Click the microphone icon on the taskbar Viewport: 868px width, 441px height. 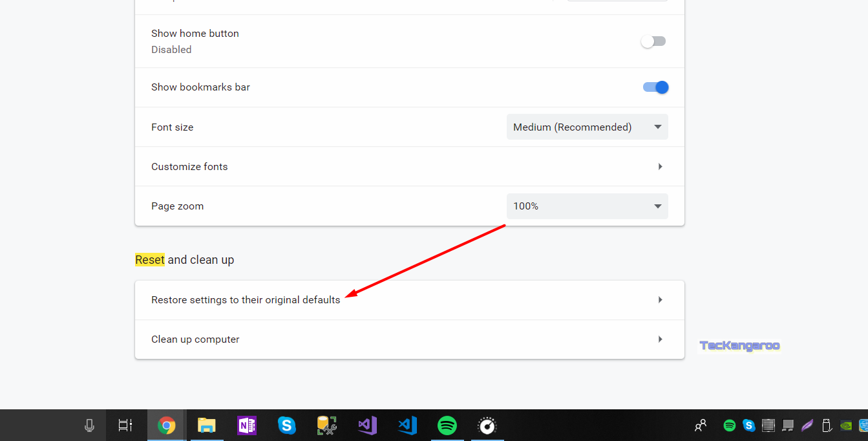coord(90,425)
